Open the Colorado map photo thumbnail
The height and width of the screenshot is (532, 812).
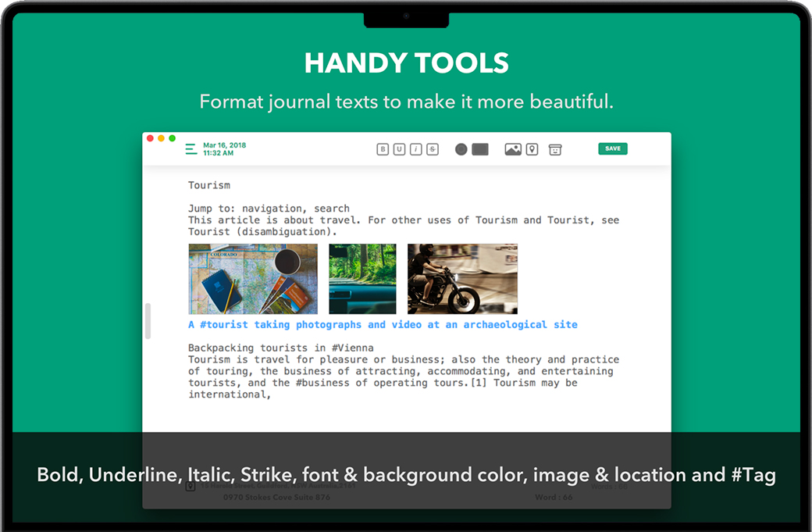tap(253, 279)
